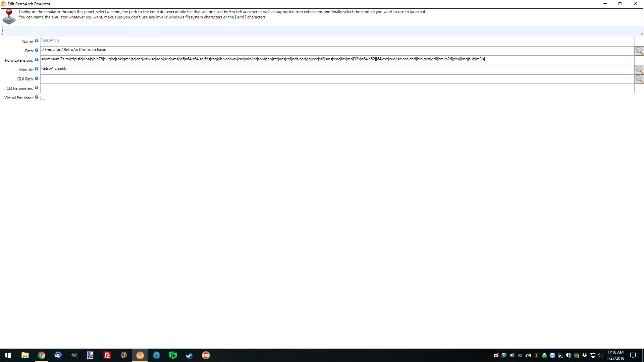644x362 pixels.
Task: Show info tip for Module field
Action: [x=37, y=69]
